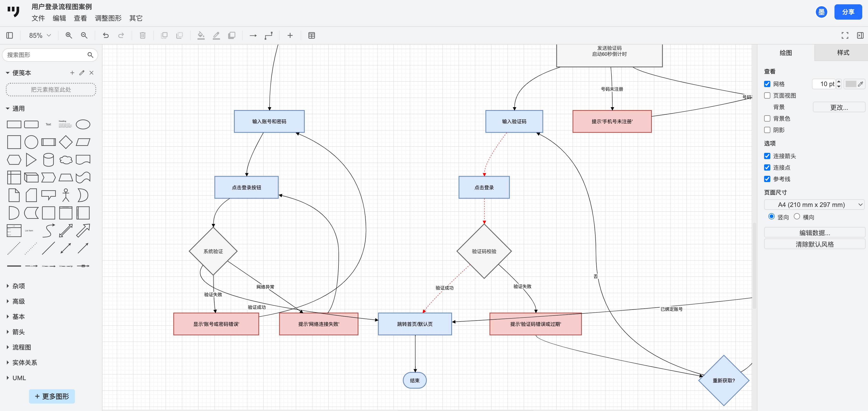Open the 编辑 menu

(x=59, y=18)
